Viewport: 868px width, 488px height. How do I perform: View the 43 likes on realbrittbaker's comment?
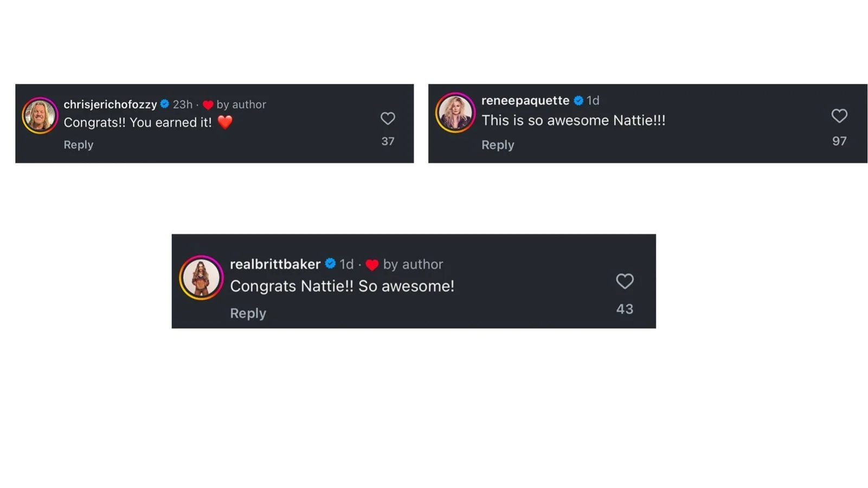coord(625,309)
